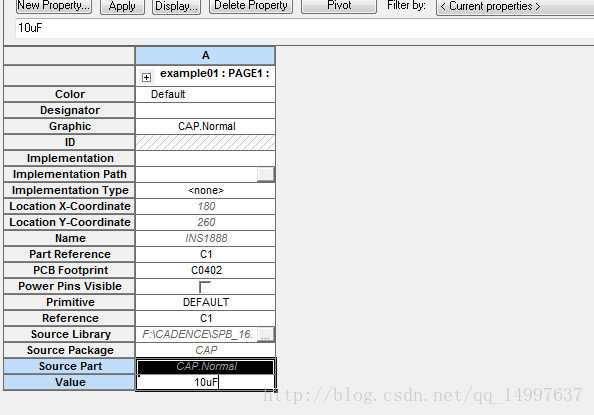
Task: Select the Graphic row header
Action: coord(69,126)
